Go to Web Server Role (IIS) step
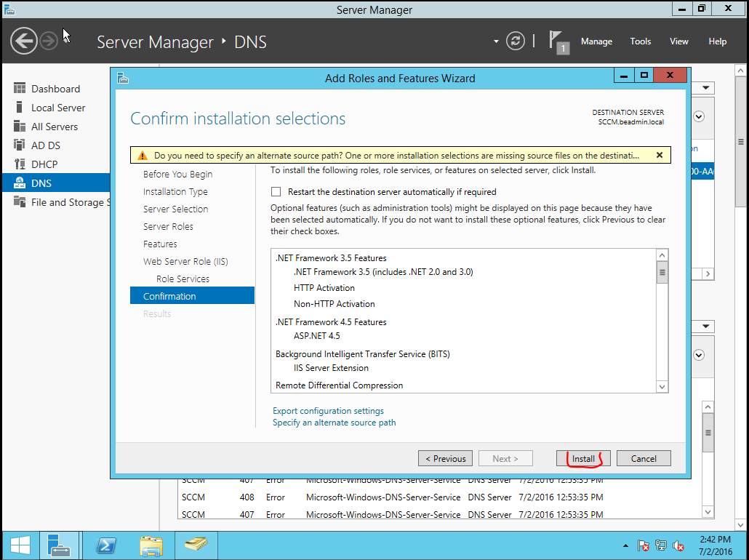Viewport: 749px width, 560px height. point(185,261)
